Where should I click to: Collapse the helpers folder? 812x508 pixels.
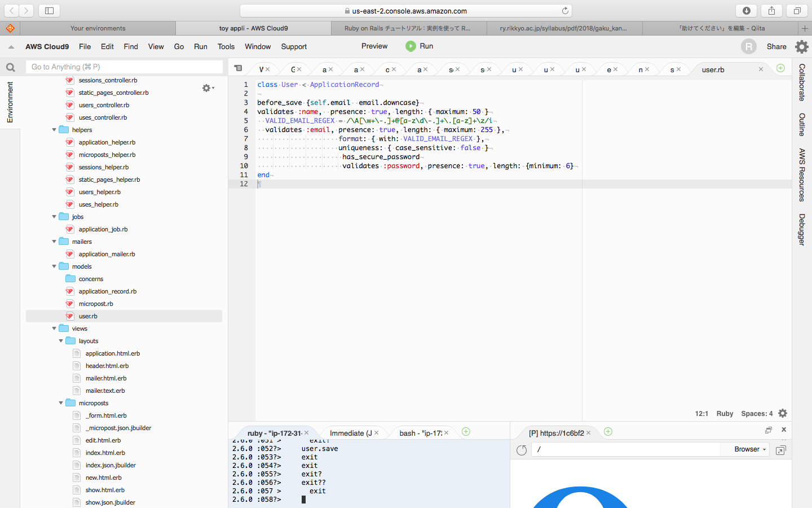tap(55, 130)
